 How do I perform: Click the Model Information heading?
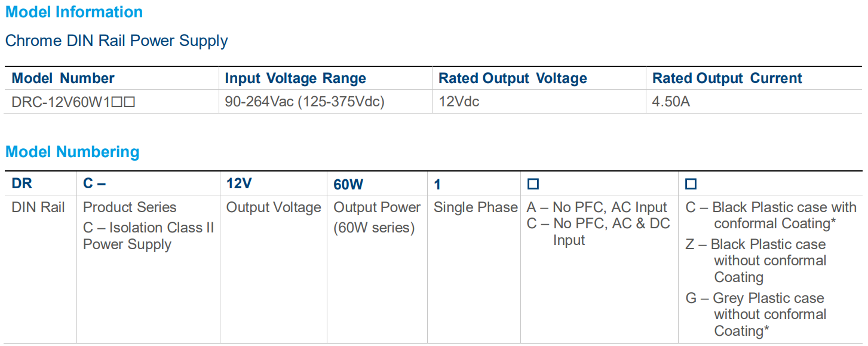pyautogui.click(x=74, y=12)
